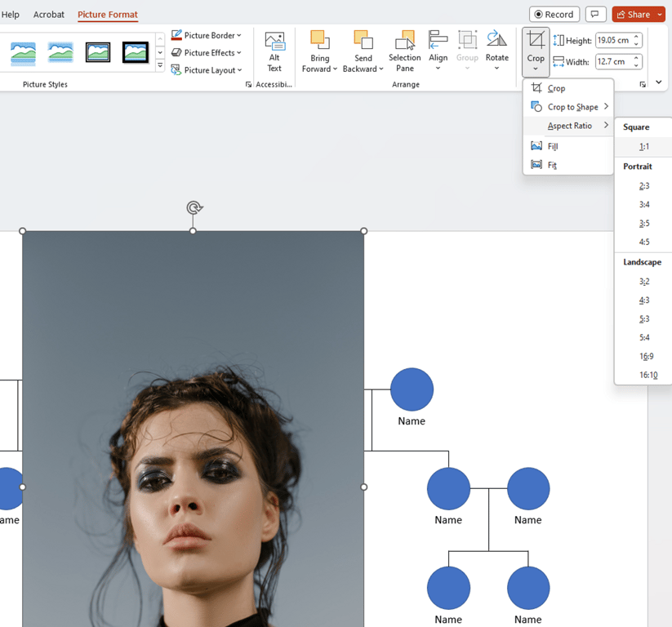Select the 3:4 portrait aspect ratio

tap(643, 204)
